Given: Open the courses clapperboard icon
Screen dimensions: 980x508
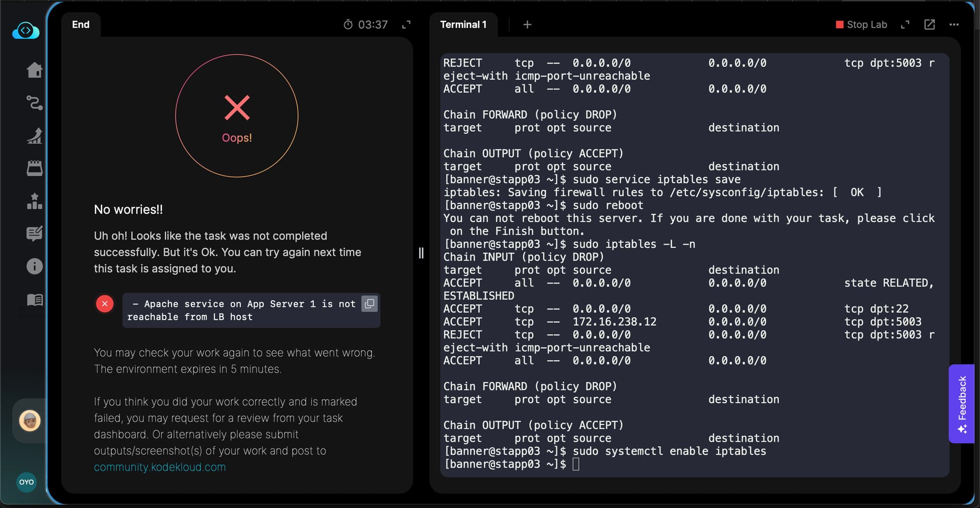Looking at the screenshot, I should (34, 168).
